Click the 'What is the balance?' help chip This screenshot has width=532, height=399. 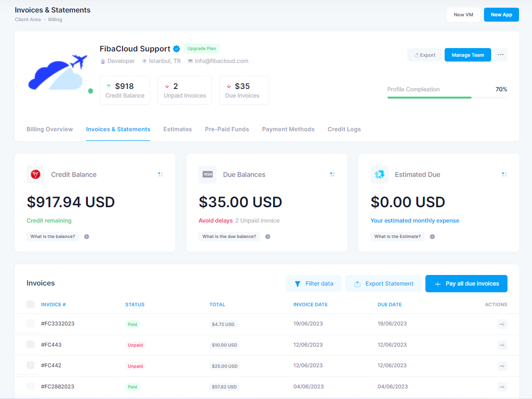pos(53,237)
